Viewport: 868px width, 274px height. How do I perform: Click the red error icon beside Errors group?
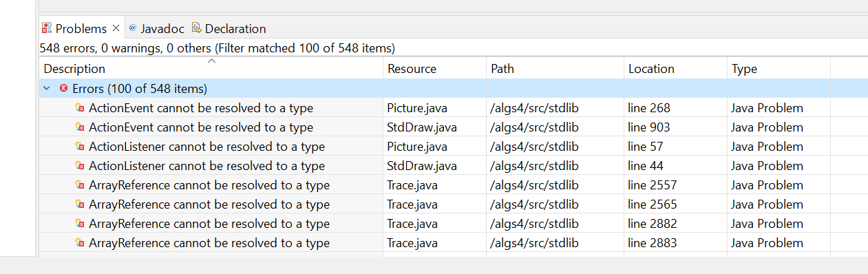[x=64, y=88]
